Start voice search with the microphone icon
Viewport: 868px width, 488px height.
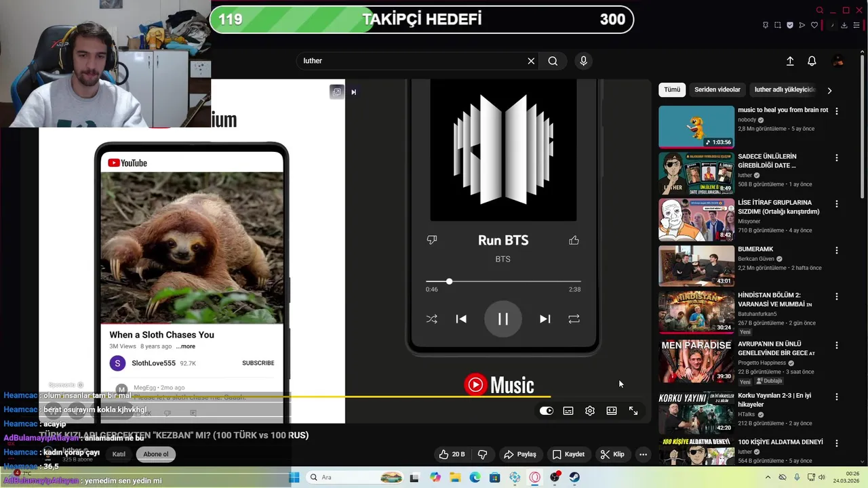pyautogui.click(x=583, y=61)
